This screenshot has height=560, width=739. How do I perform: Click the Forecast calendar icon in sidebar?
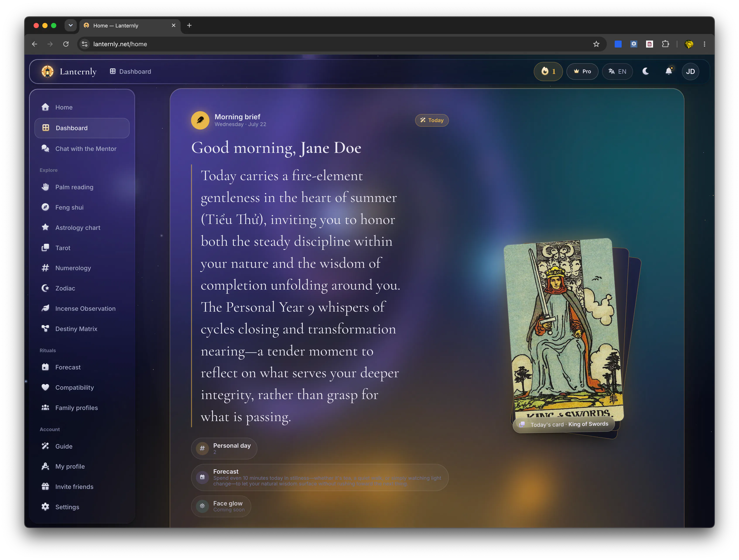(45, 367)
